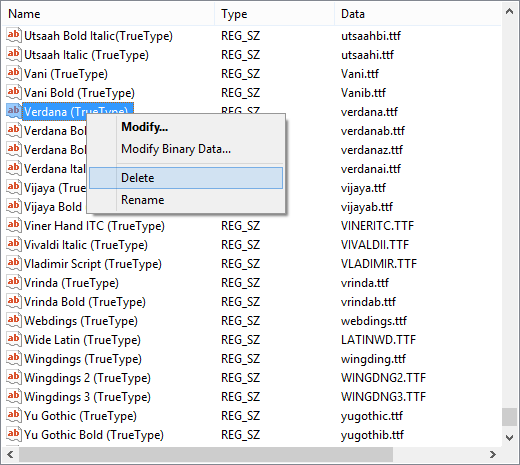Click the Data column header
This screenshot has height=465, width=520.
418,14
